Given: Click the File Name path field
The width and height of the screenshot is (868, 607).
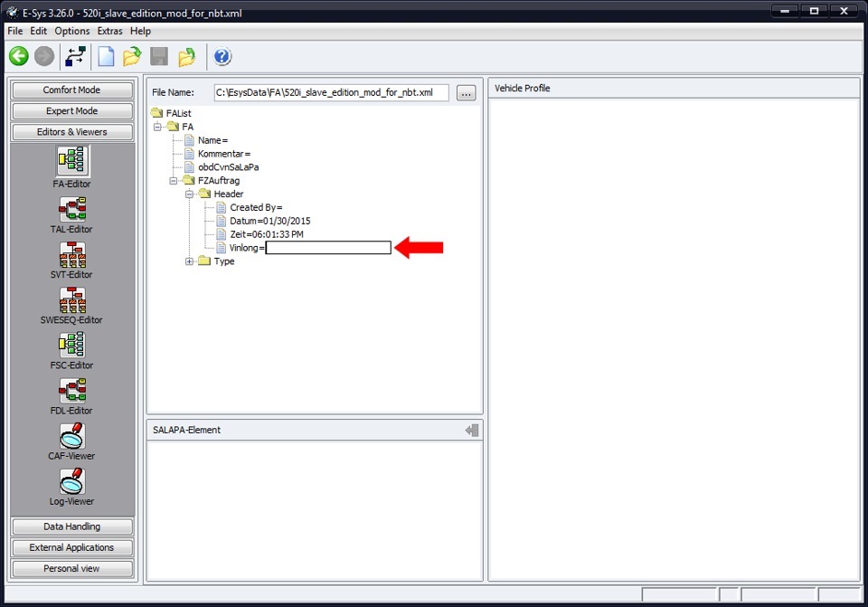Looking at the screenshot, I should pyautogui.click(x=332, y=92).
